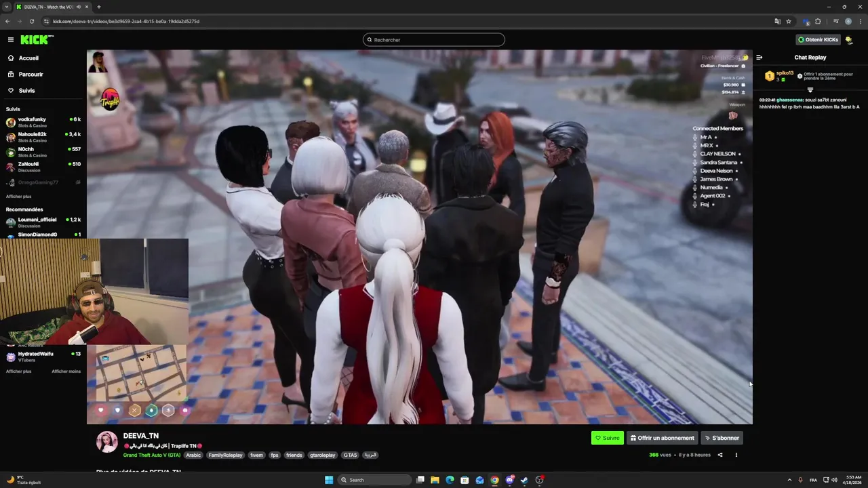Open the hamburger menu beside KICK logo

click(11, 39)
